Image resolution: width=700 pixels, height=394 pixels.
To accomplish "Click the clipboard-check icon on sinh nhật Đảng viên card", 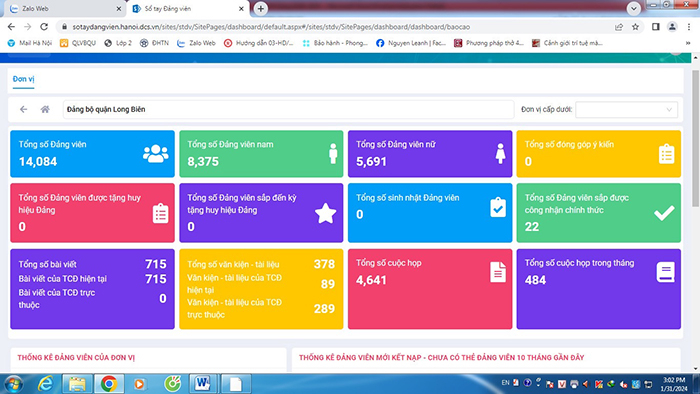I will pyautogui.click(x=498, y=207).
